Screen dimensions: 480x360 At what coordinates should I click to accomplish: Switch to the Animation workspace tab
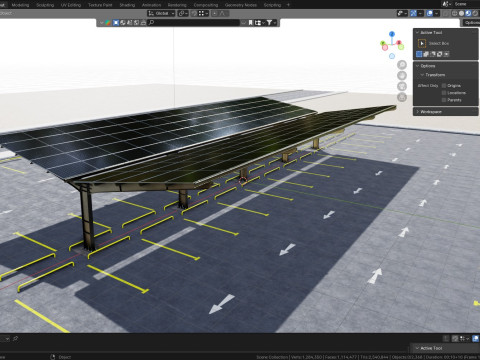(151, 5)
